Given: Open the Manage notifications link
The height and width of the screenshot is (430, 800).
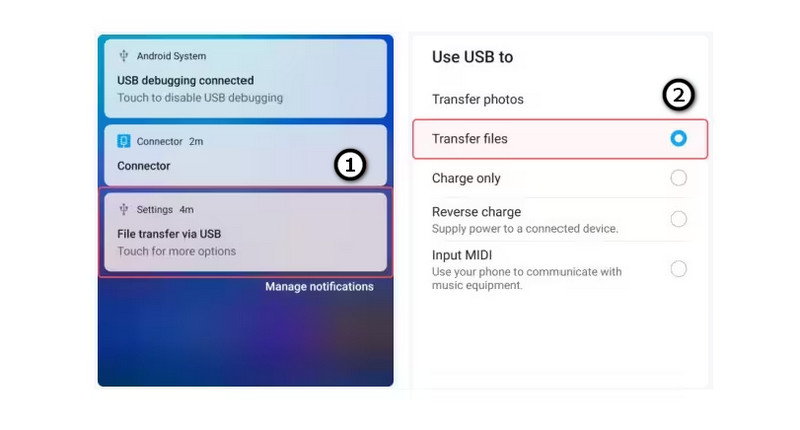Looking at the screenshot, I should click(x=319, y=287).
